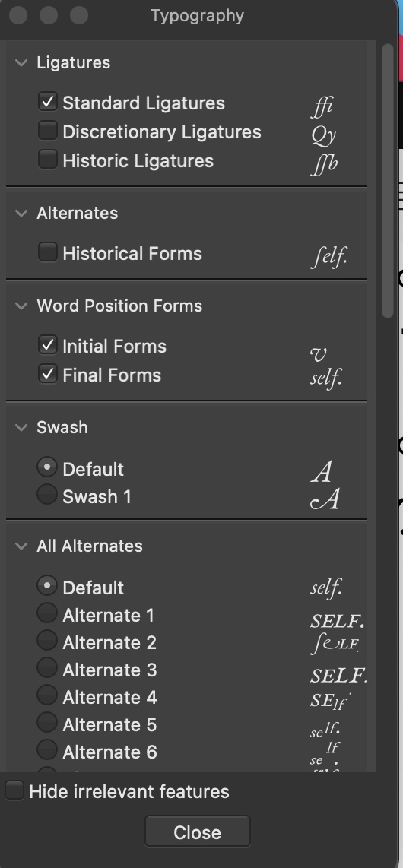Viewport: 403px width, 868px height.
Task: Click the Alternate 1 SELF. preview sample
Action: click(x=337, y=621)
